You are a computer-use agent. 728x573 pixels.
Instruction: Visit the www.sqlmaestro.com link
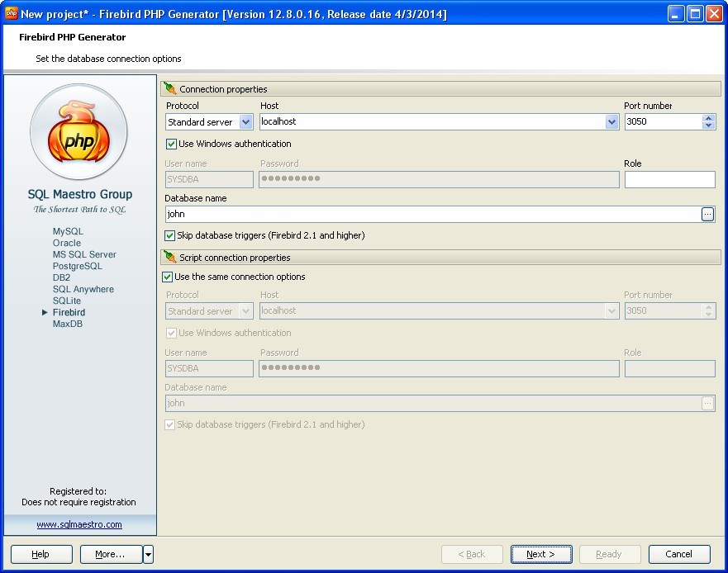click(79, 524)
